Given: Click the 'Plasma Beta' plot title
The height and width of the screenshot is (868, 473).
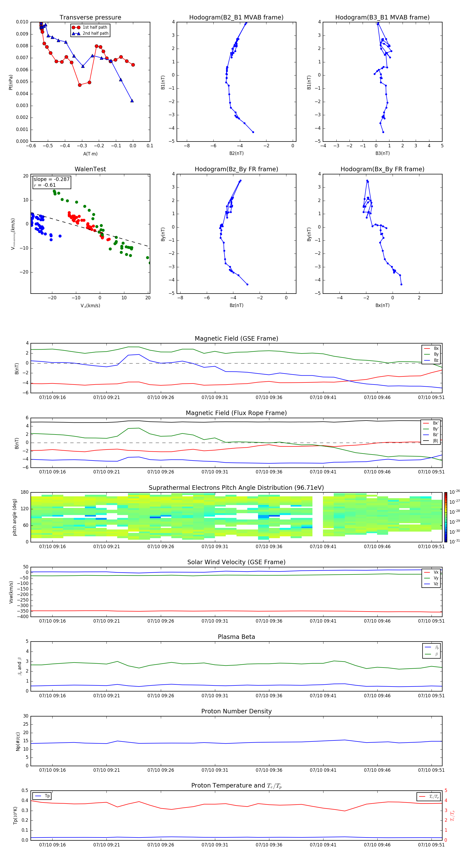Looking at the screenshot, I should click(236, 637).
